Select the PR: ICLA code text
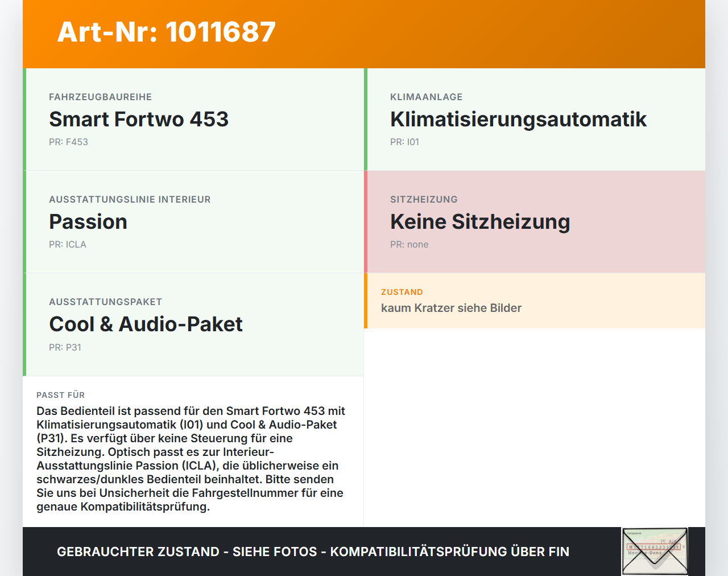This screenshot has height=576, width=728. (x=68, y=244)
